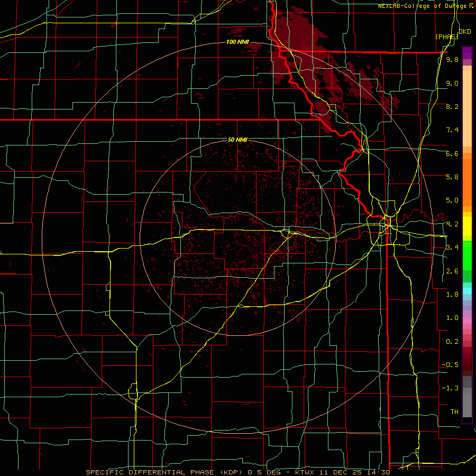Screen dimensions: 476x476
Task: Click the bright yellow segment of the color scale
Action: (x=467, y=226)
